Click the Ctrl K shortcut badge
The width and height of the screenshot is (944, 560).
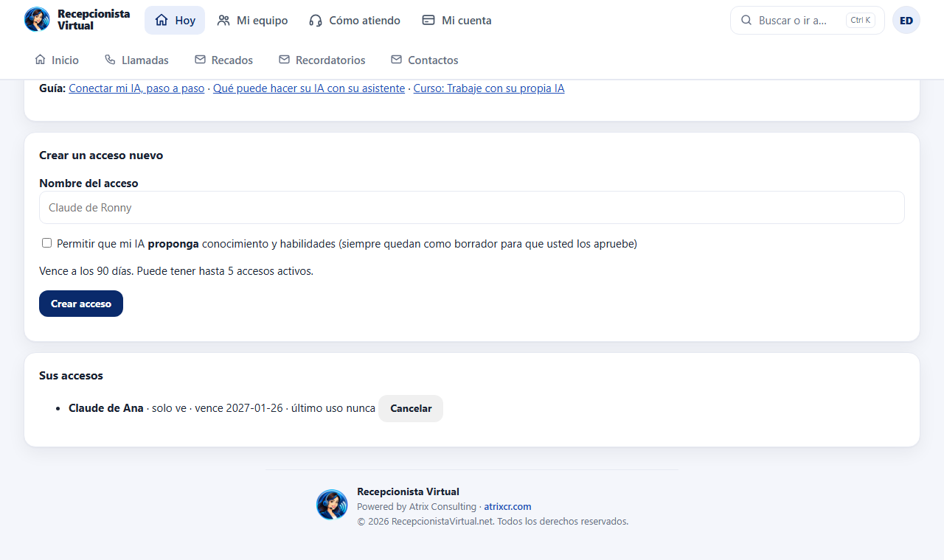(861, 21)
